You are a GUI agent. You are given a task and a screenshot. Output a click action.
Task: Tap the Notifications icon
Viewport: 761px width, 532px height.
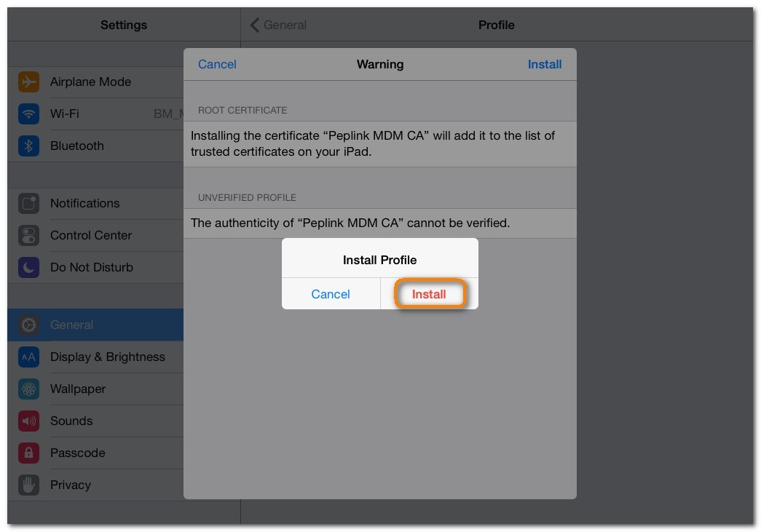(x=28, y=204)
